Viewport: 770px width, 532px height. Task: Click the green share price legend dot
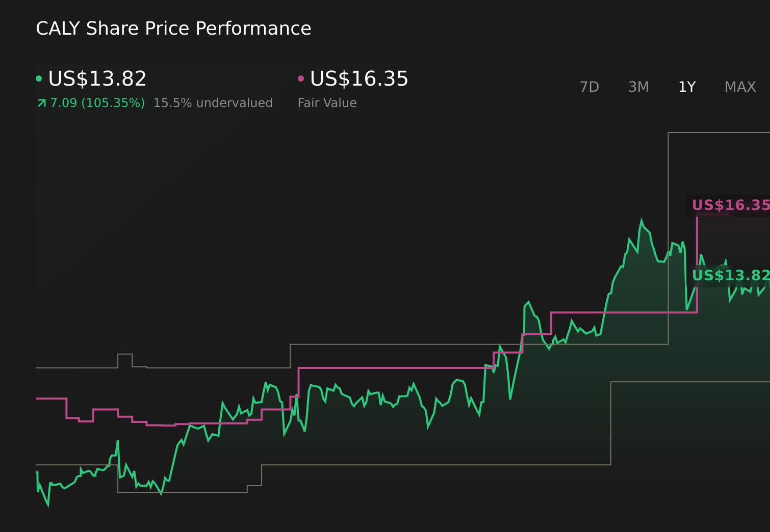pos(39,78)
